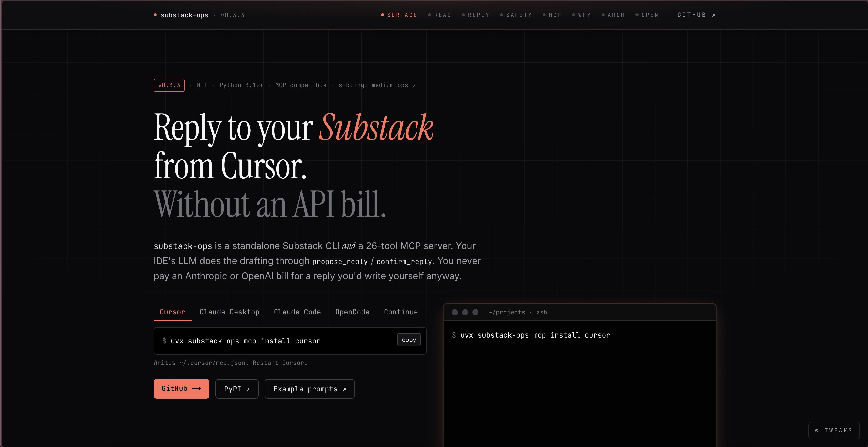Click the 'MIT' license label
Viewport: 868px width, 447px height.
click(x=202, y=85)
